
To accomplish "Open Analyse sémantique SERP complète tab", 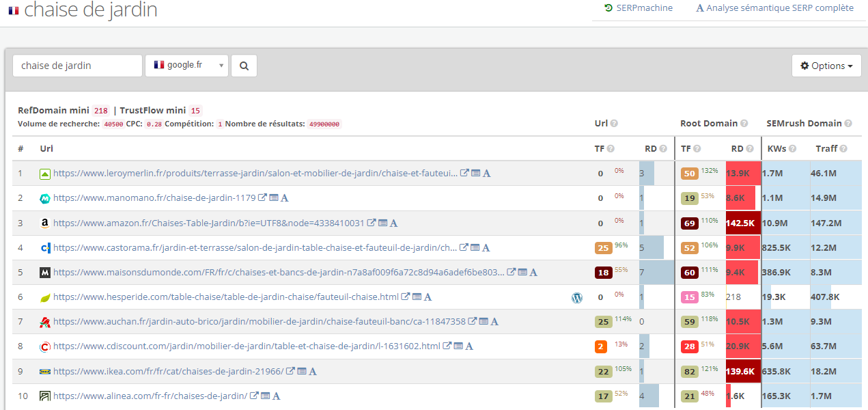I will tap(774, 8).
